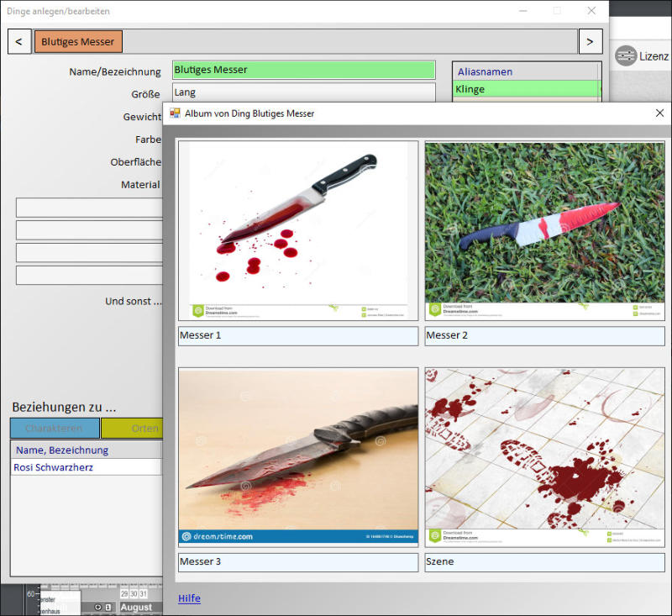The image size is (672, 616).
Task: Select the Blutiges Messer orange tab
Action: (78, 41)
